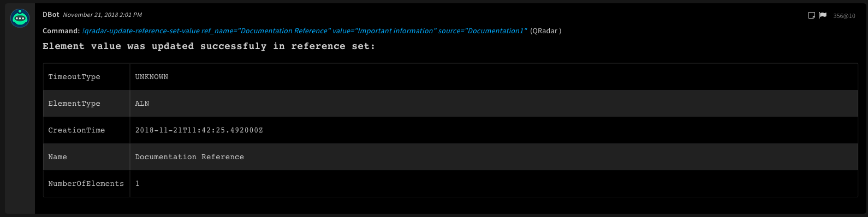This screenshot has height=217, width=868.
Task: Click the November 21, 2018 timestamp
Action: 103,15
